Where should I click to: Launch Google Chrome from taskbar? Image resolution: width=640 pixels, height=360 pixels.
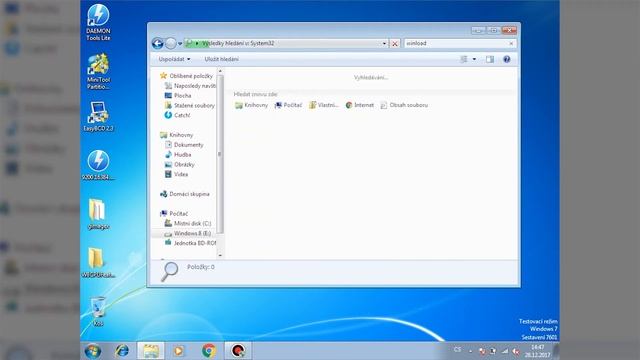click(209, 351)
